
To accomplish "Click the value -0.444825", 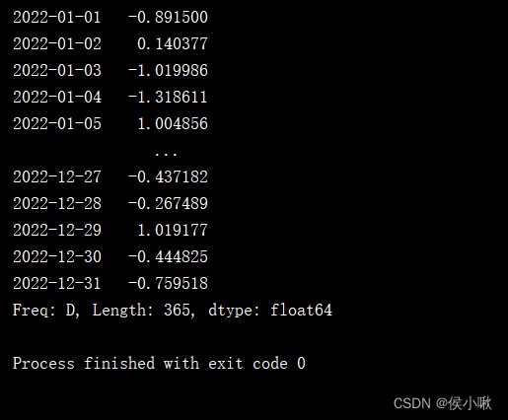I will point(168,256).
